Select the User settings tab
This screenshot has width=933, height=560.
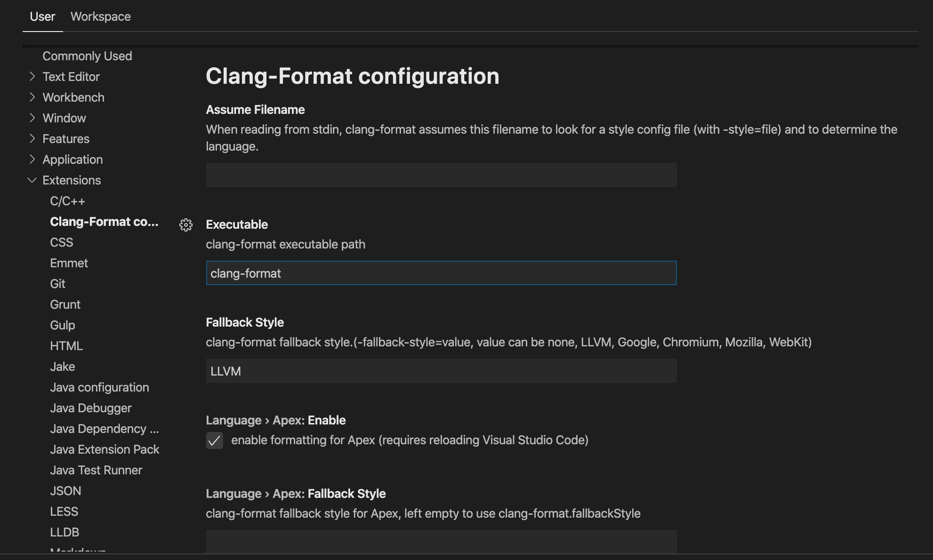coord(42,16)
